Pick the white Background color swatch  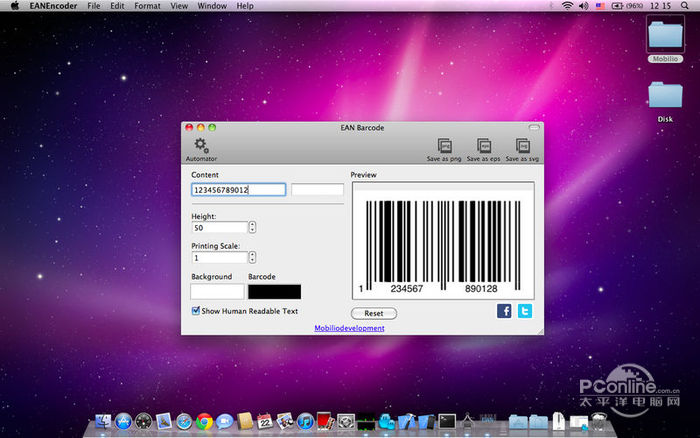click(x=217, y=292)
